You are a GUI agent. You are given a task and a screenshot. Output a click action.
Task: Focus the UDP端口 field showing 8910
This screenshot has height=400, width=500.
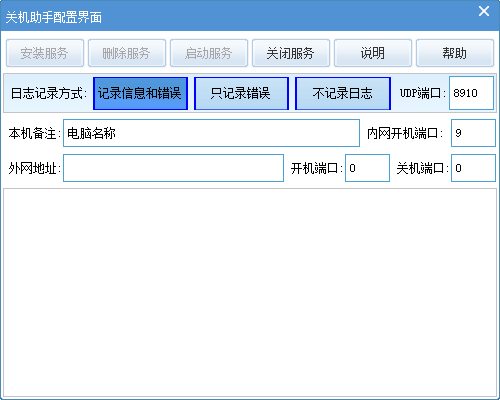tap(471, 93)
